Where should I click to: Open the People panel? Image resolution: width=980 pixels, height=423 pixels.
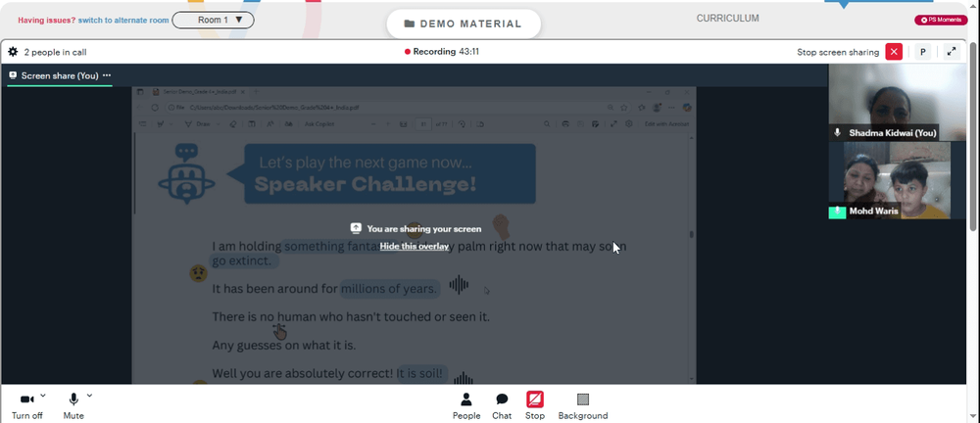[x=466, y=406]
